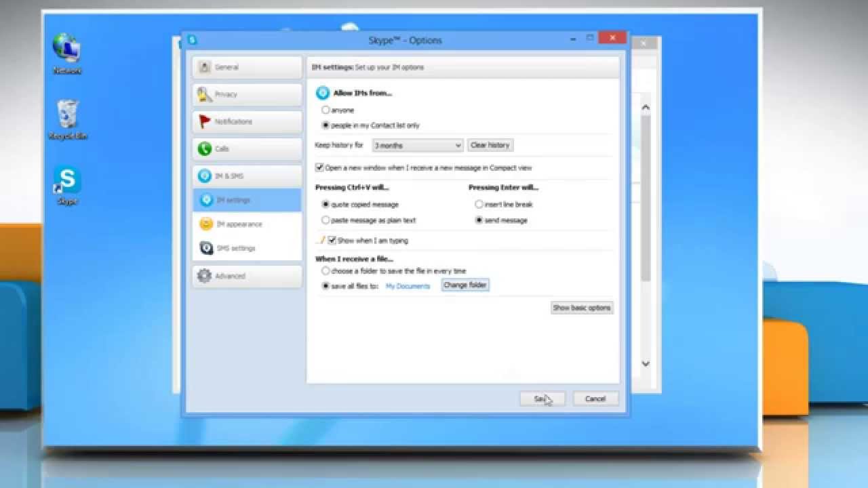Click the Allow IMs from bubble icon
Image resolution: width=868 pixels, height=488 pixels.
[x=323, y=94]
